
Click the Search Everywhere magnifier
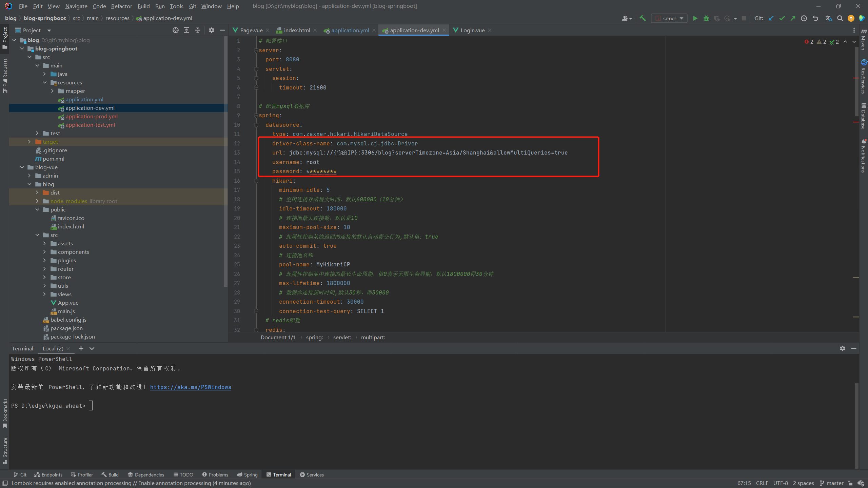pyautogui.click(x=840, y=18)
